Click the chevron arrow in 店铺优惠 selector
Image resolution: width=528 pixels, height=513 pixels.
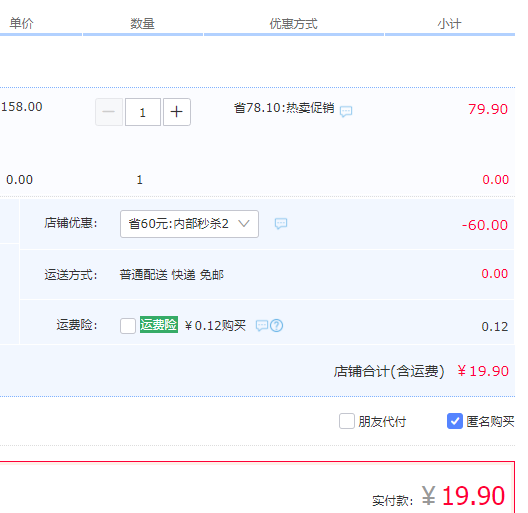[244, 223]
